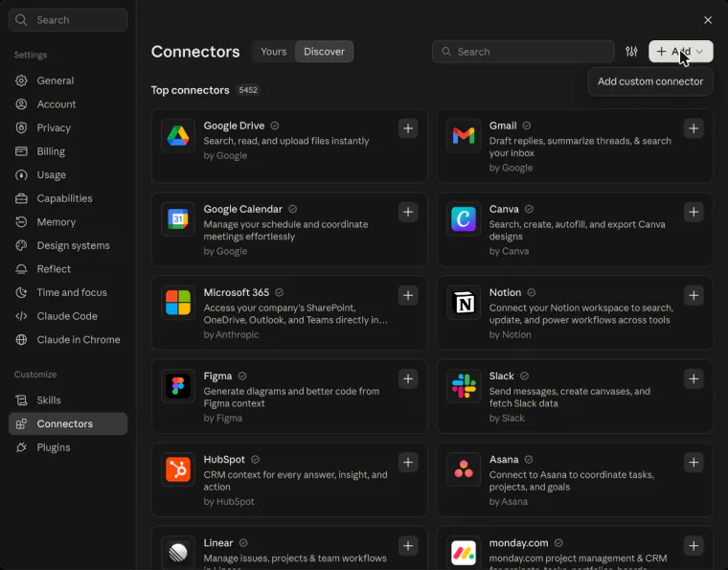Switch to the Yours tab
The image size is (728, 570).
coord(273,52)
